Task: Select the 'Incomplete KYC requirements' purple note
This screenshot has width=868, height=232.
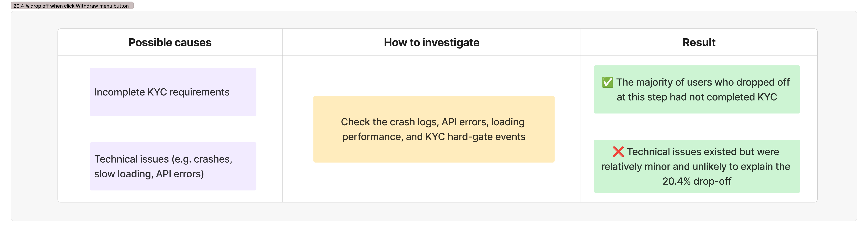Action: click(x=173, y=92)
